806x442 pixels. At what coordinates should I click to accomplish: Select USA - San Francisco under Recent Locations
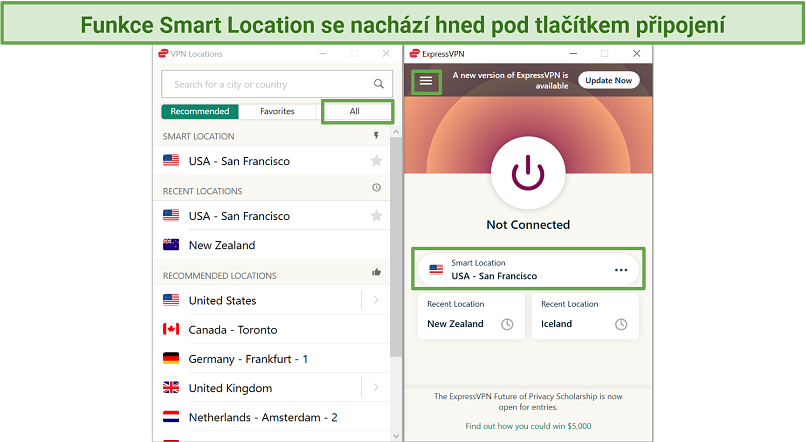[272, 216]
